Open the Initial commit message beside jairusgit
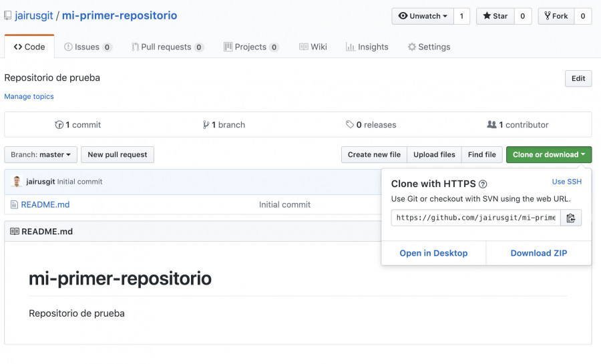 pyautogui.click(x=79, y=182)
